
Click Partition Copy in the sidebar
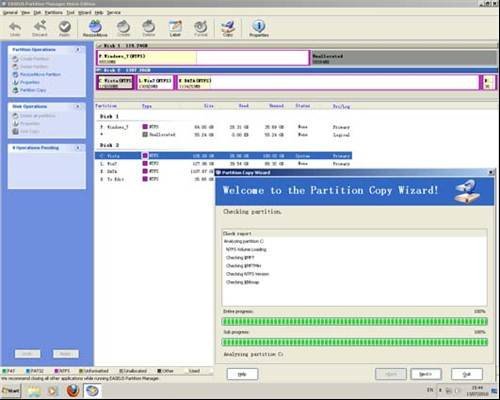pos(29,90)
